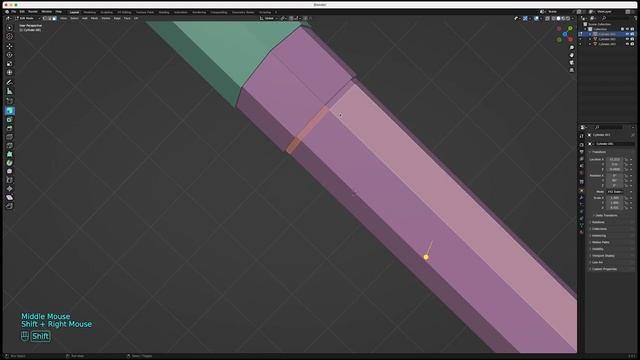Select the Shrink/Fatten tool
640x360 pixels.
pos(9,189)
